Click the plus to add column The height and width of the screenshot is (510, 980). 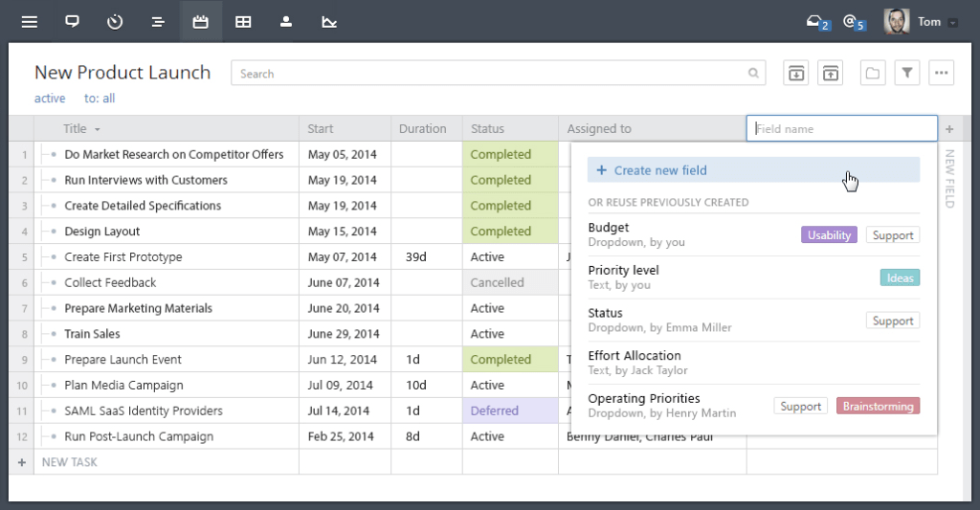[949, 129]
